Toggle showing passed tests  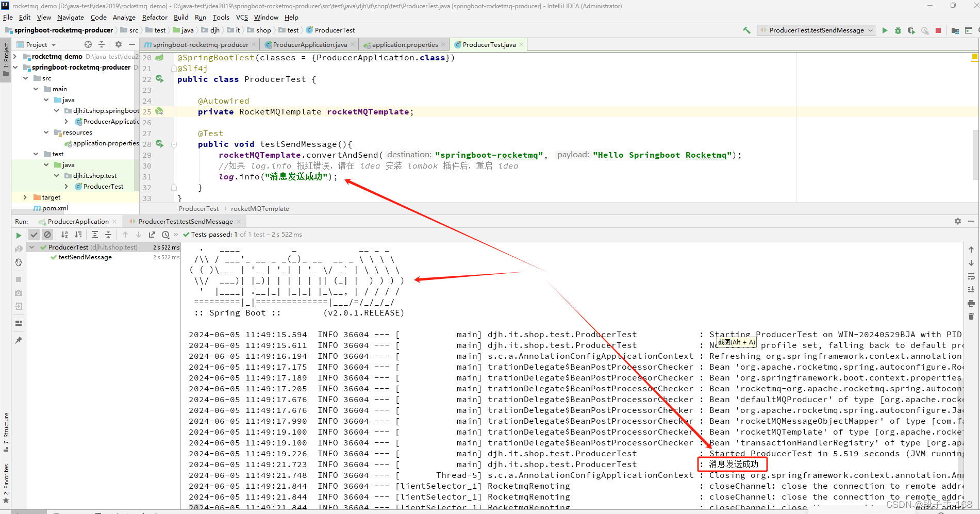pyautogui.click(x=34, y=235)
